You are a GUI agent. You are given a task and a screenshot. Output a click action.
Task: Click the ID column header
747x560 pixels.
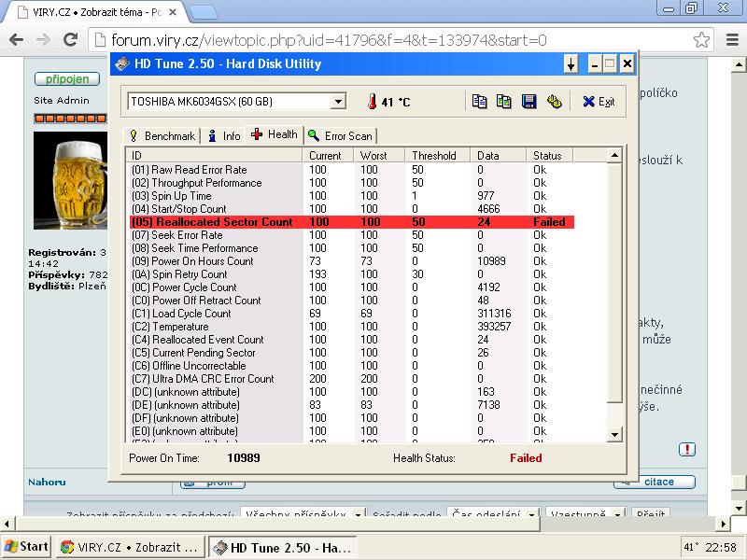214,155
